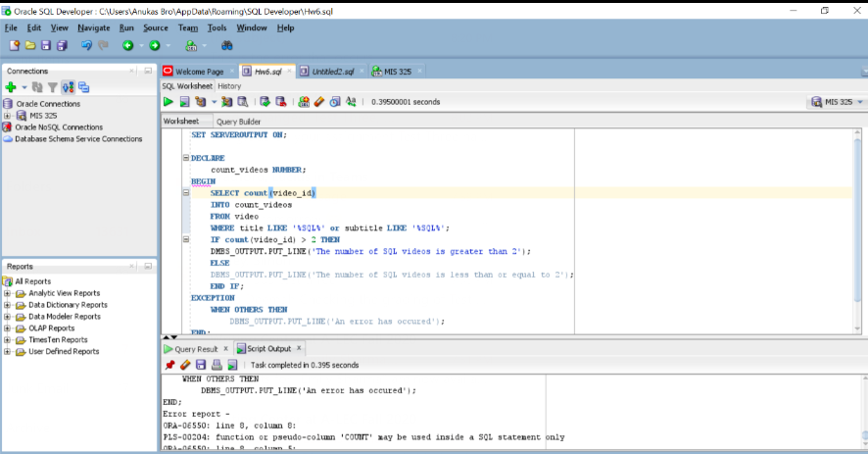The width and height of the screenshot is (868, 454).
Task: Switch to the Untitled2.sql tab
Action: 331,71
